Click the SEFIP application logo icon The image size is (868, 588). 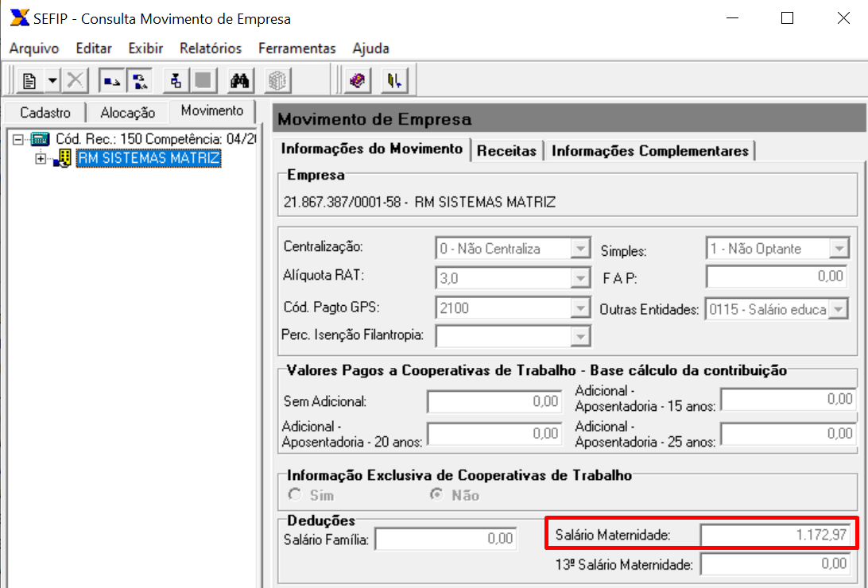tap(19, 17)
